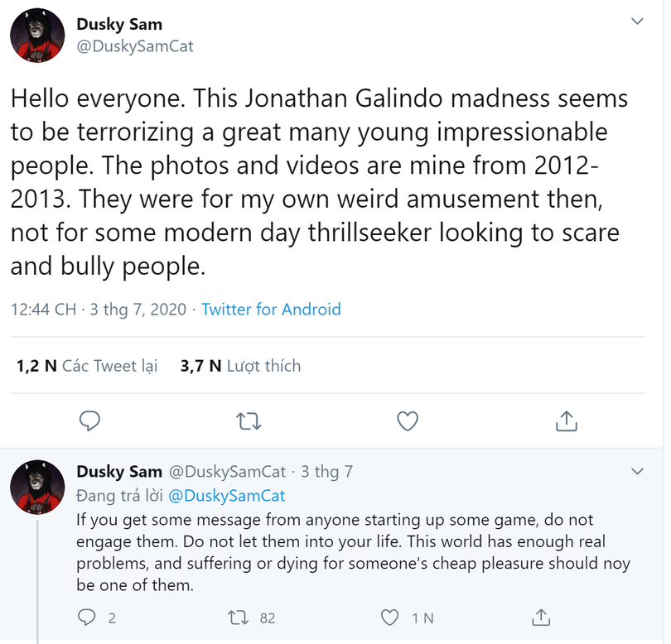Viewport: 671px width, 644px height.
Task: Like the reply tweet showing 1 N likes
Action: click(389, 618)
